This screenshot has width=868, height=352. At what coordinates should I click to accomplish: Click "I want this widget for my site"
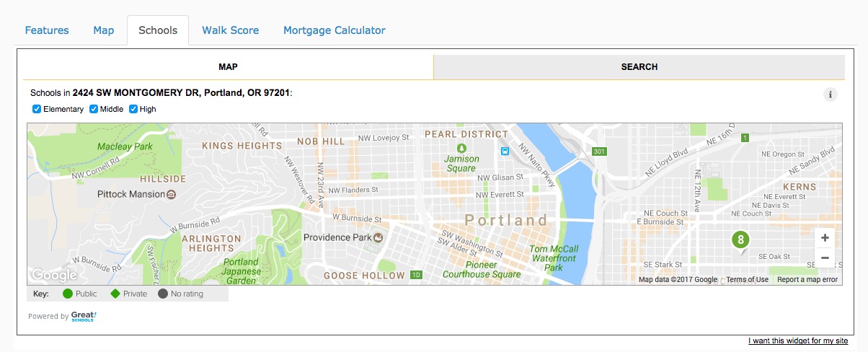pyautogui.click(x=797, y=341)
